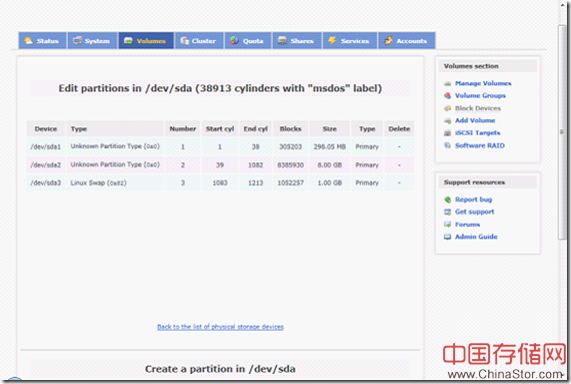Viewport: 571px width, 384px height.
Task: Click the Number column header
Action: 183,129
